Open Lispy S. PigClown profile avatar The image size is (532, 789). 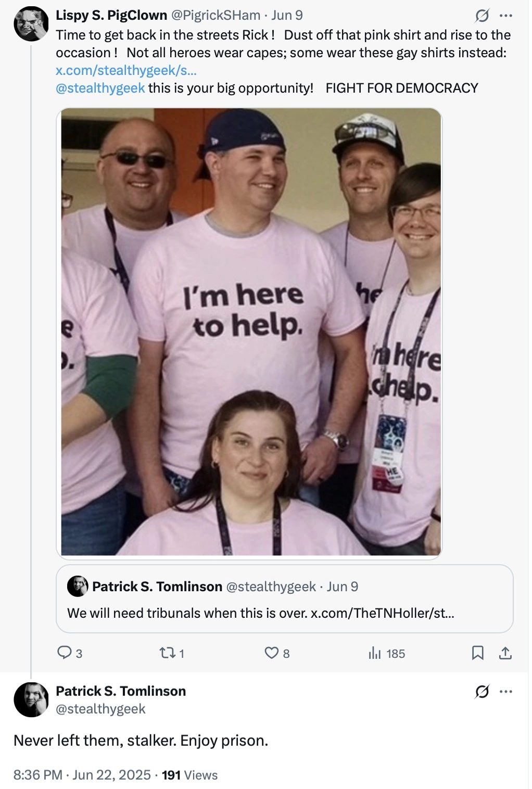point(31,24)
